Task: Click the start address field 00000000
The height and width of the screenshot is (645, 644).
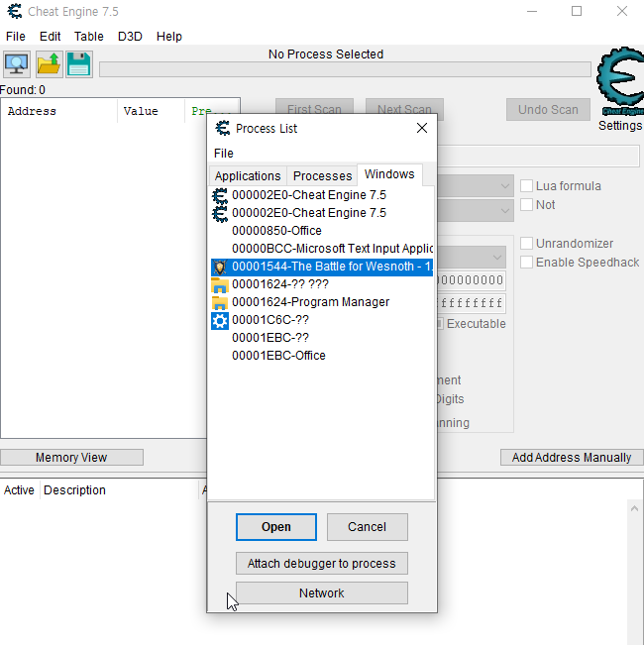Action: pyautogui.click(x=472, y=280)
